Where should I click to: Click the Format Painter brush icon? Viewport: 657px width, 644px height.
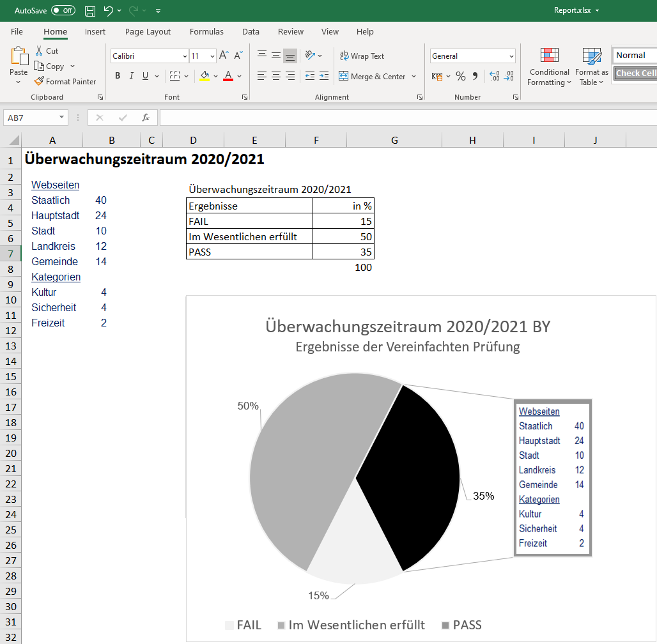pos(39,81)
